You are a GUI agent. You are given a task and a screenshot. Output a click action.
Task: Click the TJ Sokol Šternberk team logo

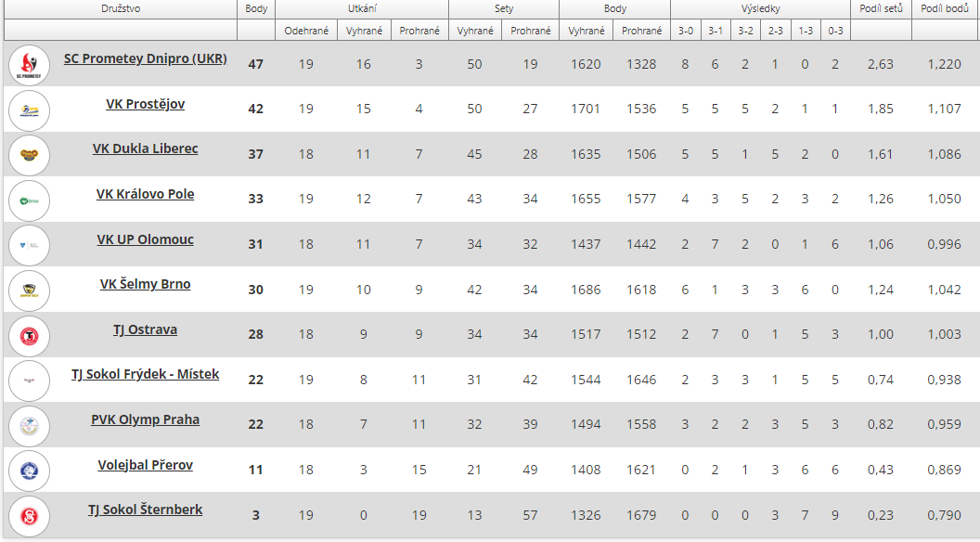tap(30, 516)
